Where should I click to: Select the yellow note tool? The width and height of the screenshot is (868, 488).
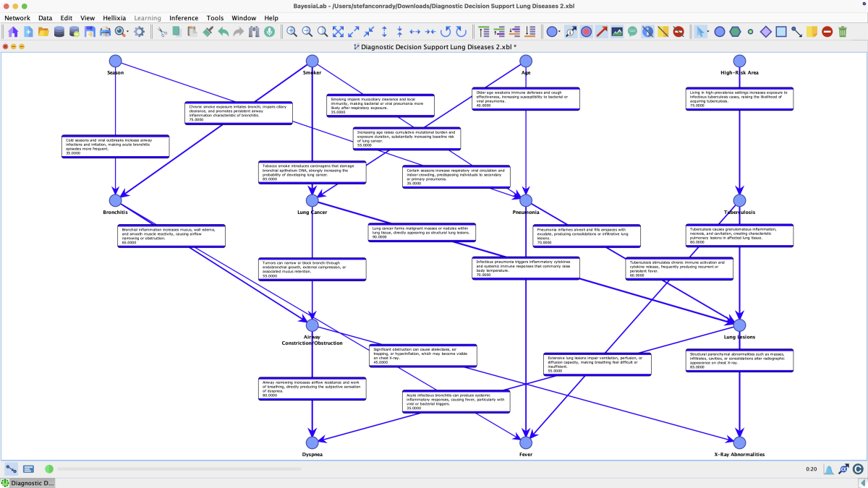812,32
